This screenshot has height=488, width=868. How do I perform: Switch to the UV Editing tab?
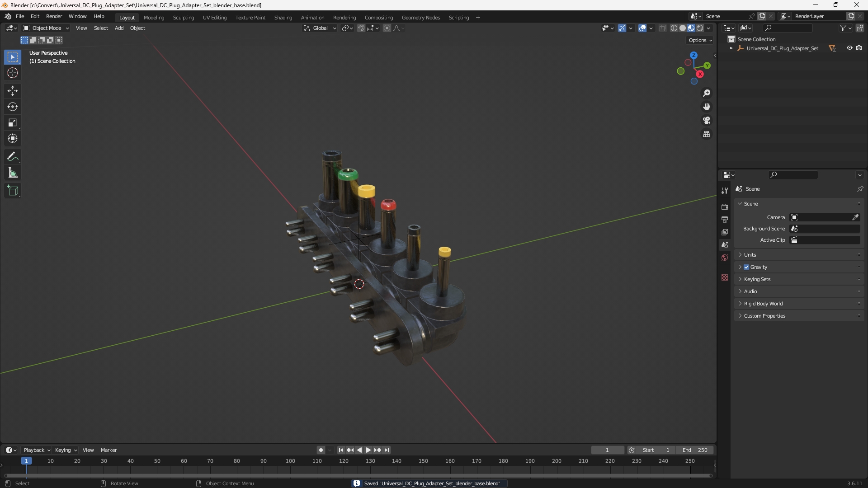(215, 18)
